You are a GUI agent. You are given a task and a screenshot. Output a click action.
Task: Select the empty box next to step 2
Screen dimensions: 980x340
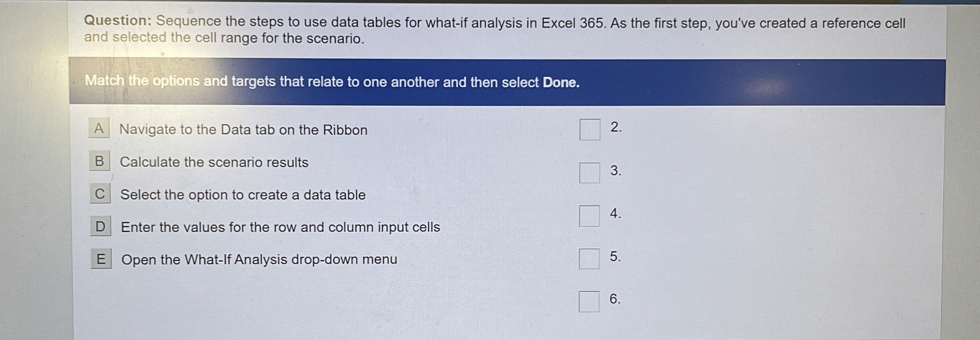point(589,130)
